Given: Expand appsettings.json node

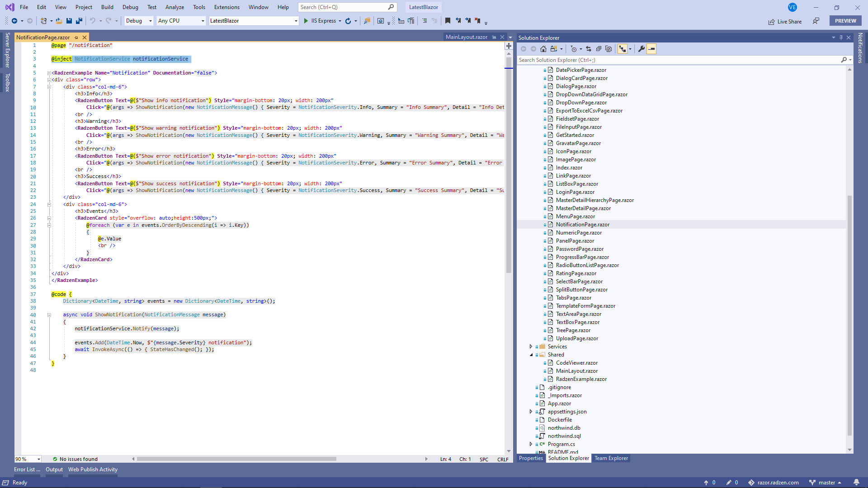Looking at the screenshot, I should 531,412.
